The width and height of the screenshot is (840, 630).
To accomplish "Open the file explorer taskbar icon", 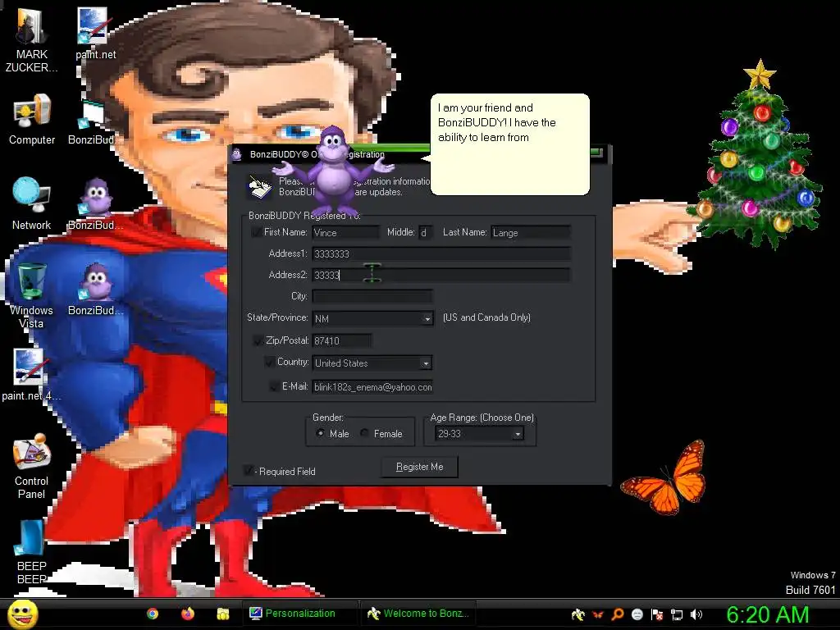I will [223, 614].
